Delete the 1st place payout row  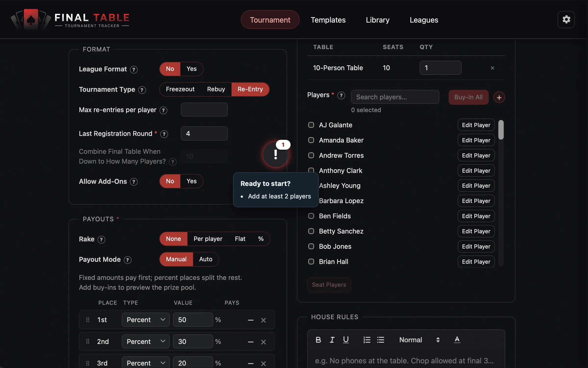pyautogui.click(x=263, y=320)
